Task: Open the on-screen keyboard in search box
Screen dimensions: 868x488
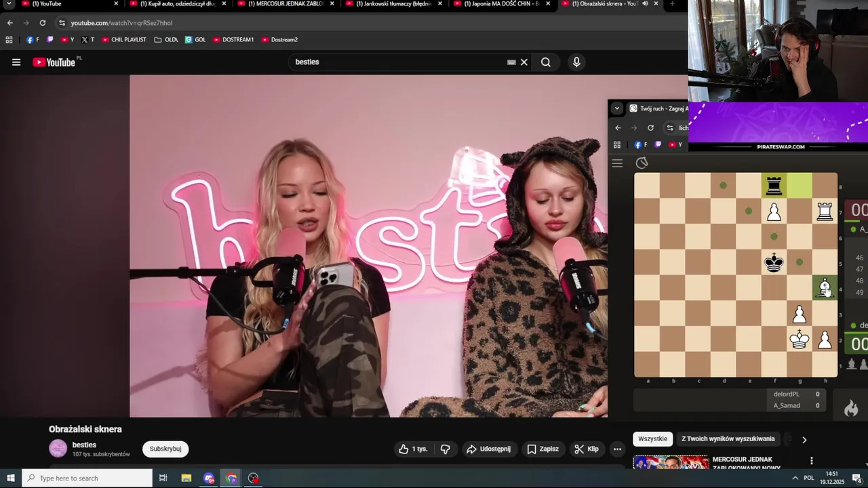Action: pos(511,62)
